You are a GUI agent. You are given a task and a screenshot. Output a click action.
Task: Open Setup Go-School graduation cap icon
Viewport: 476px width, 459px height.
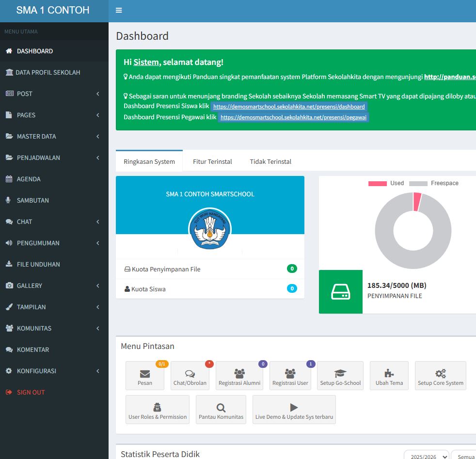coord(340,374)
